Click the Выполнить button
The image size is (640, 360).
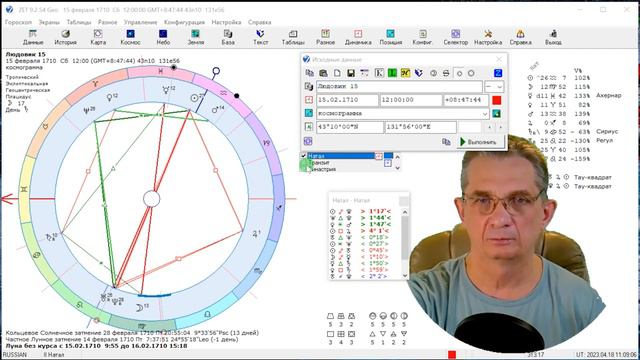pyautogui.click(x=480, y=142)
